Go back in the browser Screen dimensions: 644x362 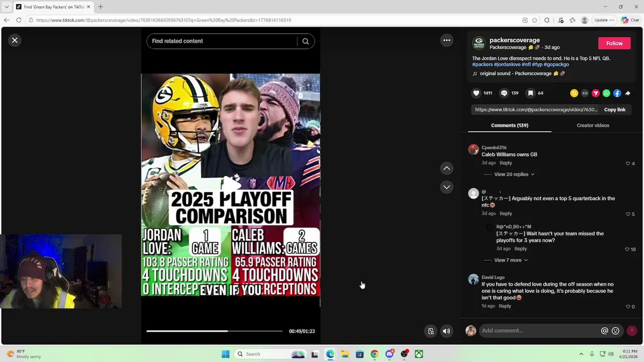pos(7,20)
